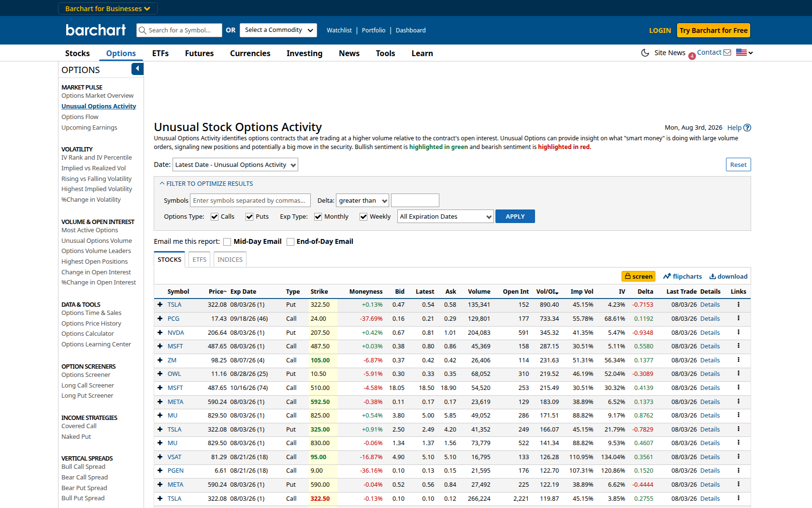Viewport: 812px width, 508px height.
Task: Open links menu for NVDA row
Action: (x=739, y=332)
